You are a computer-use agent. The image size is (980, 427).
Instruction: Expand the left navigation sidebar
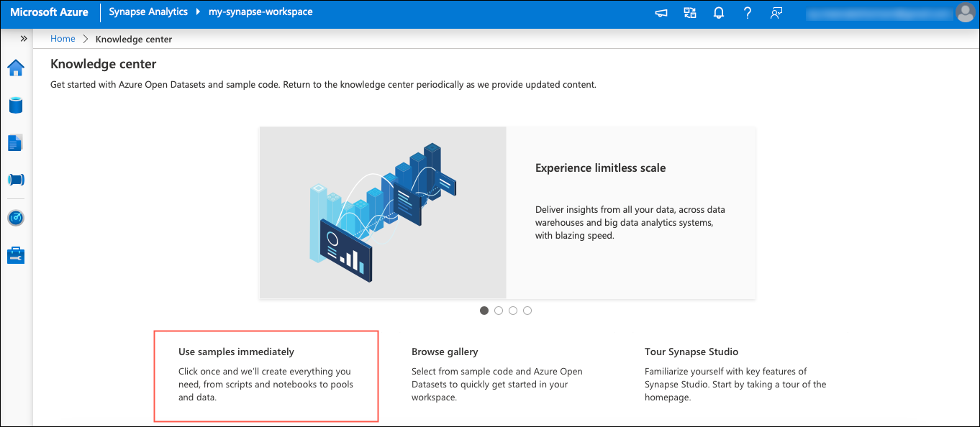[x=24, y=38]
